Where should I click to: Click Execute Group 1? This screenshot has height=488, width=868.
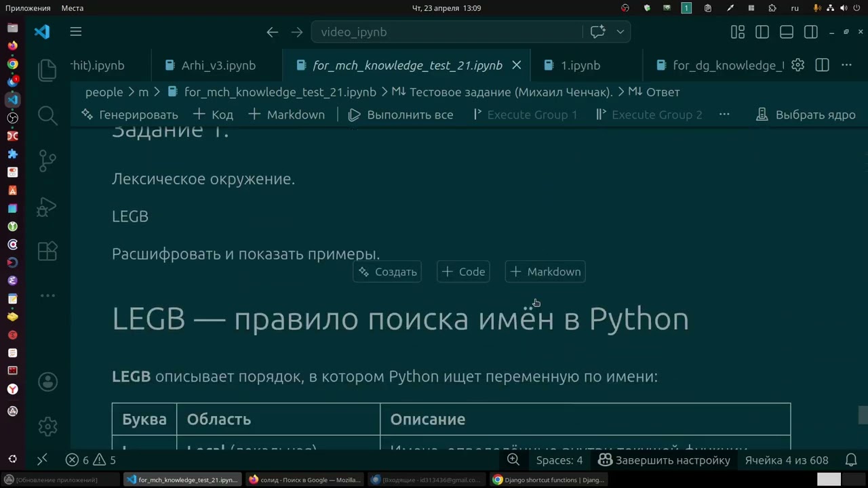tap(525, 115)
